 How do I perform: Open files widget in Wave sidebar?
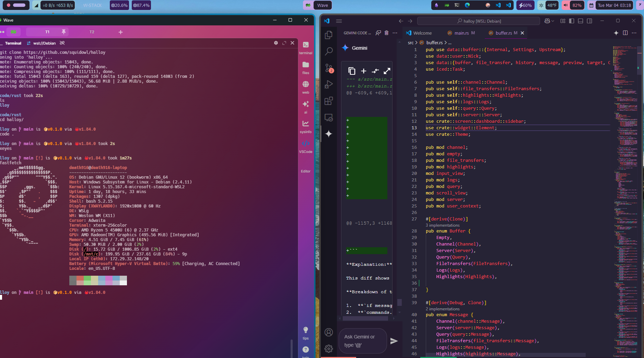pos(306,68)
